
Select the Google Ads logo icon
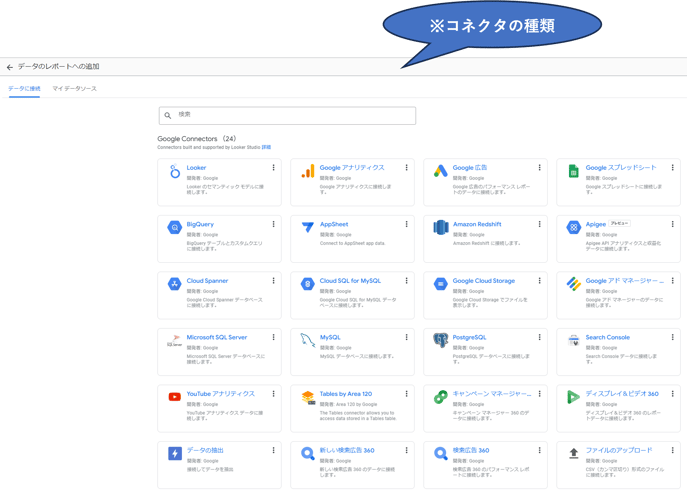[441, 171]
